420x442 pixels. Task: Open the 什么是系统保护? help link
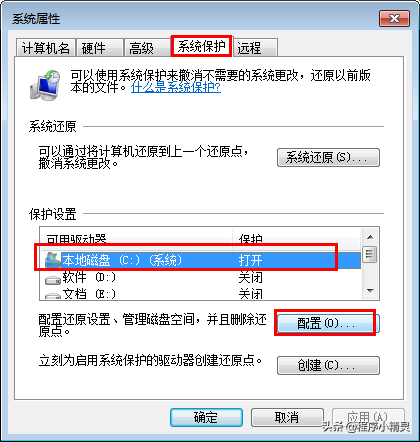click(x=176, y=87)
